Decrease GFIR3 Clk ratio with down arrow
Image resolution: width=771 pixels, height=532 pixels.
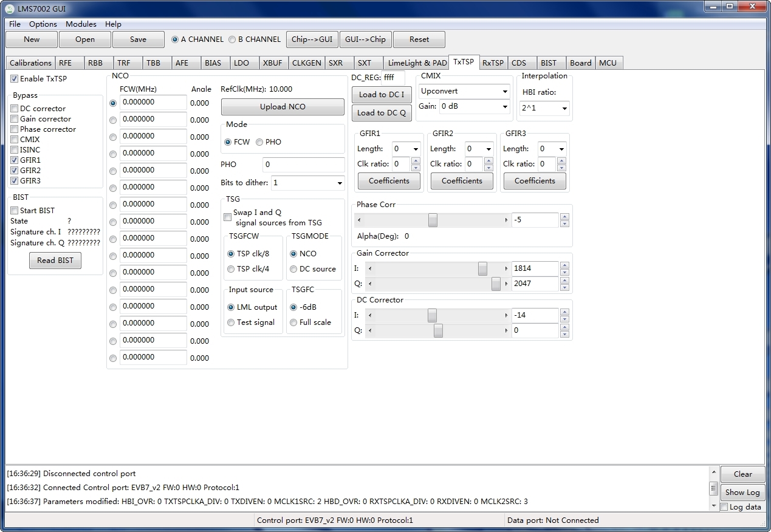tap(561, 168)
